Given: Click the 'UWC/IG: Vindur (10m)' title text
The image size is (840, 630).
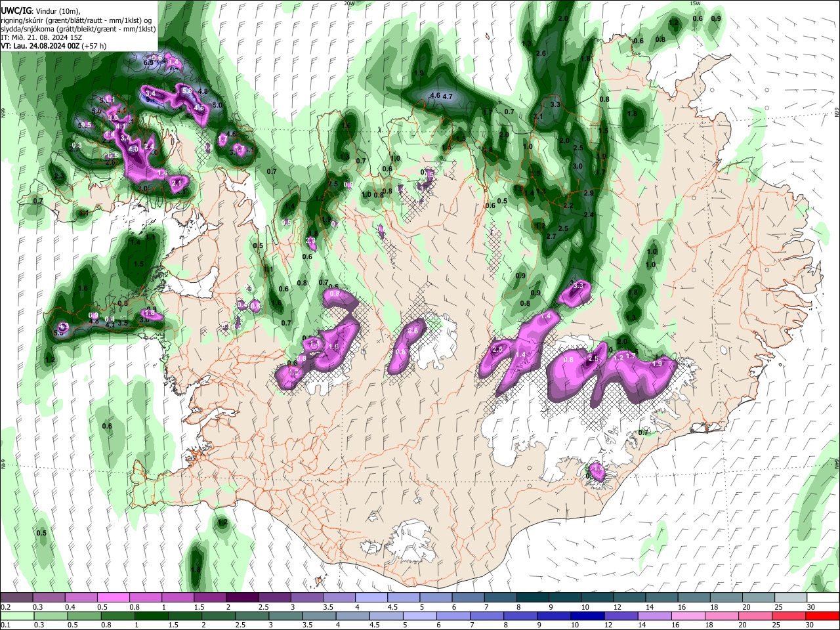Looking at the screenshot, I should click(41, 11).
